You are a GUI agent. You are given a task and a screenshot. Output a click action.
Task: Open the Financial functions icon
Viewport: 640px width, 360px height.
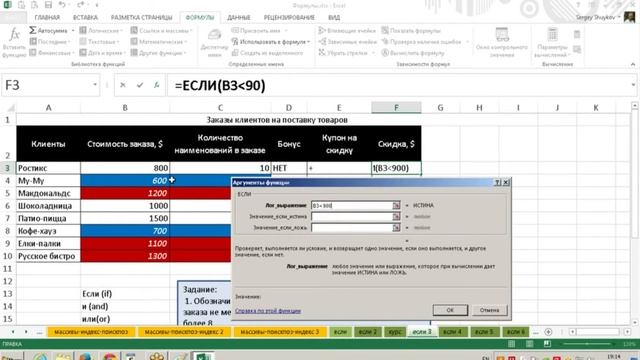(33, 53)
